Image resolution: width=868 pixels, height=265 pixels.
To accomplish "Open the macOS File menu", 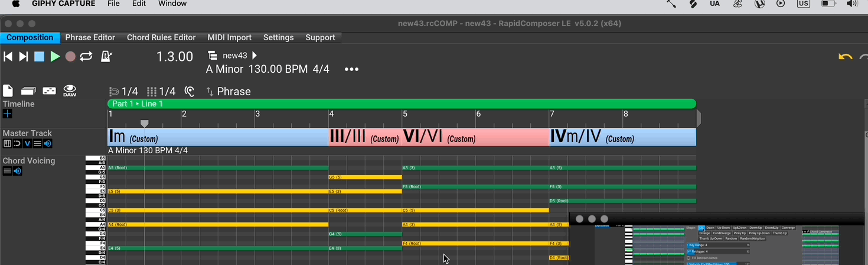I will [x=113, y=4].
